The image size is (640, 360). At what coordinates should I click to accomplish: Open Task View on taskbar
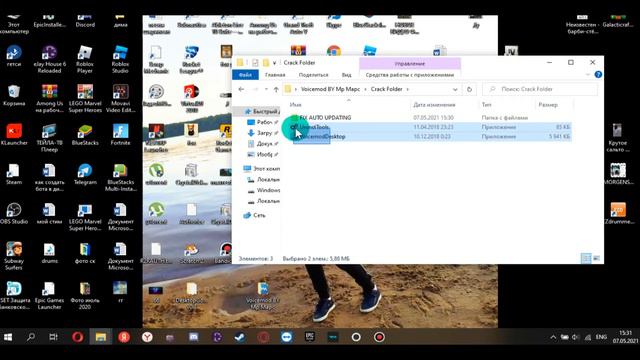pos(53,337)
